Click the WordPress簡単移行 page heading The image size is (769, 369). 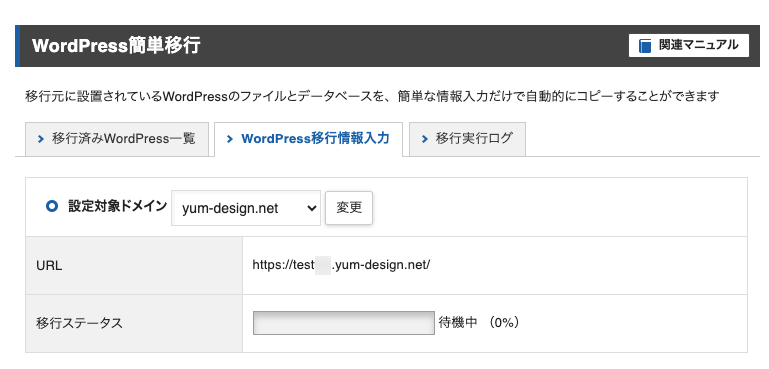pyautogui.click(x=116, y=46)
